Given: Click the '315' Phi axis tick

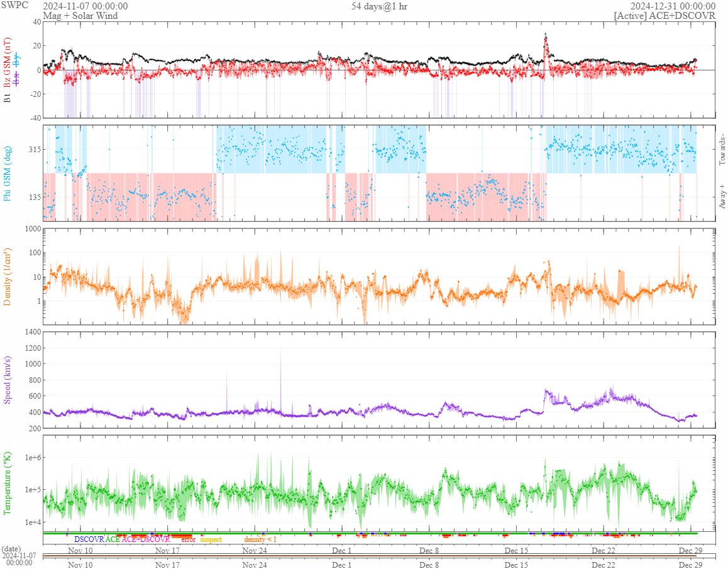Looking at the screenshot, I should (x=35, y=149).
